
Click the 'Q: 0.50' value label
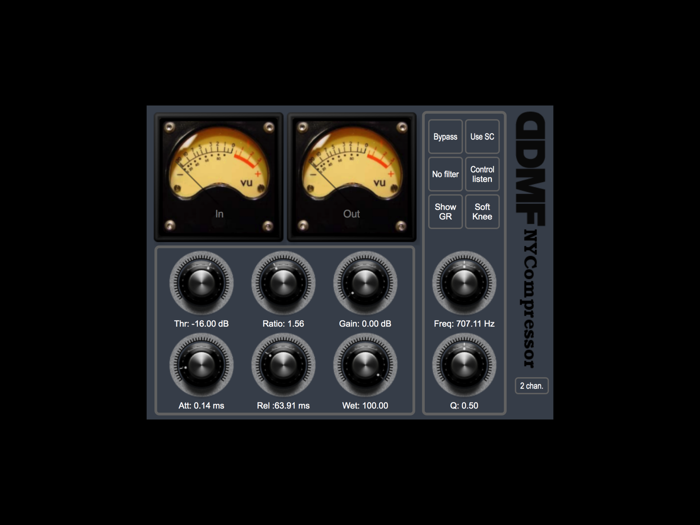coord(464,406)
